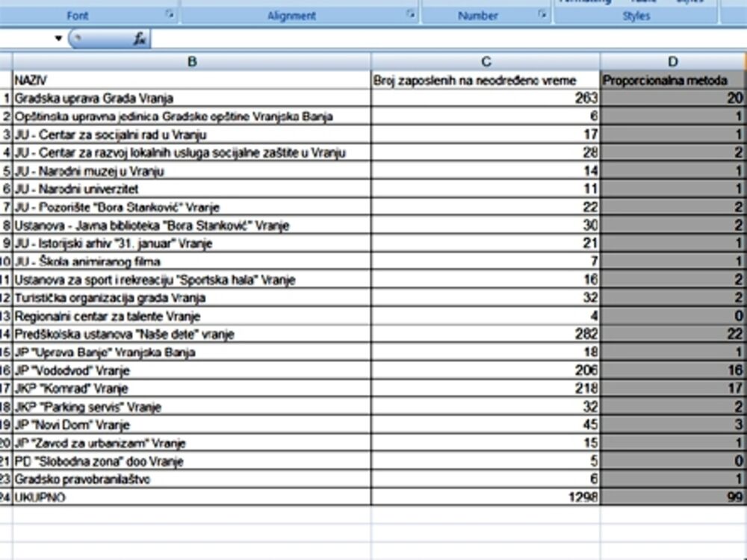
Task: Click the Broj zaposlenih column header cell
Action: click(x=486, y=79)
